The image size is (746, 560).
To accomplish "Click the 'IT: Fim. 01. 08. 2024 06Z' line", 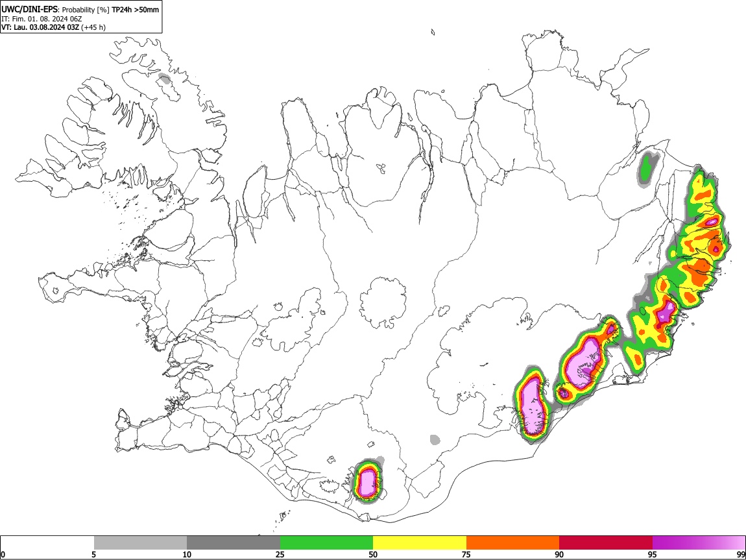I will (42, 19).
